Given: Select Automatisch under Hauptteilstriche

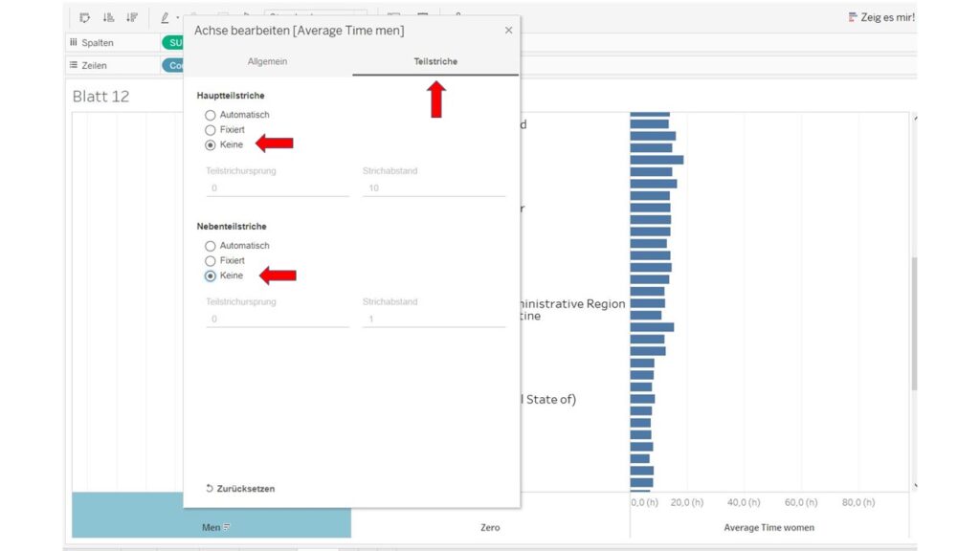Looking at the screenshot, I should tap(210, 115).
